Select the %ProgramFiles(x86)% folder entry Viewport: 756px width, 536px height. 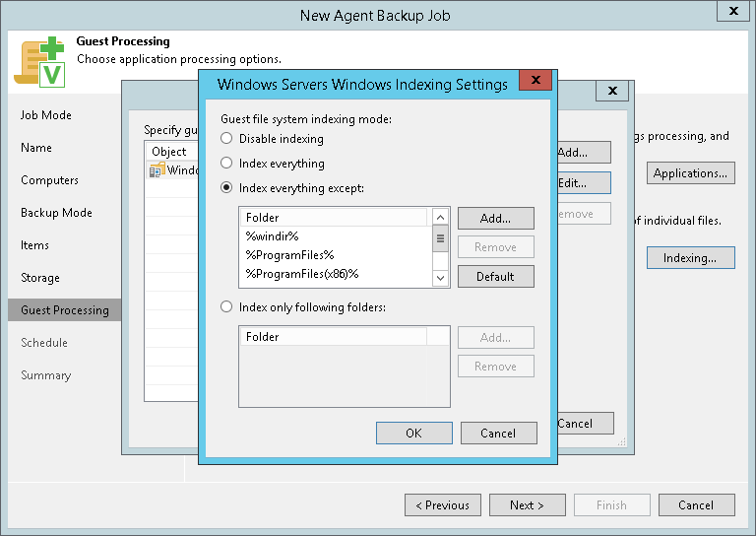click(301, 274)
